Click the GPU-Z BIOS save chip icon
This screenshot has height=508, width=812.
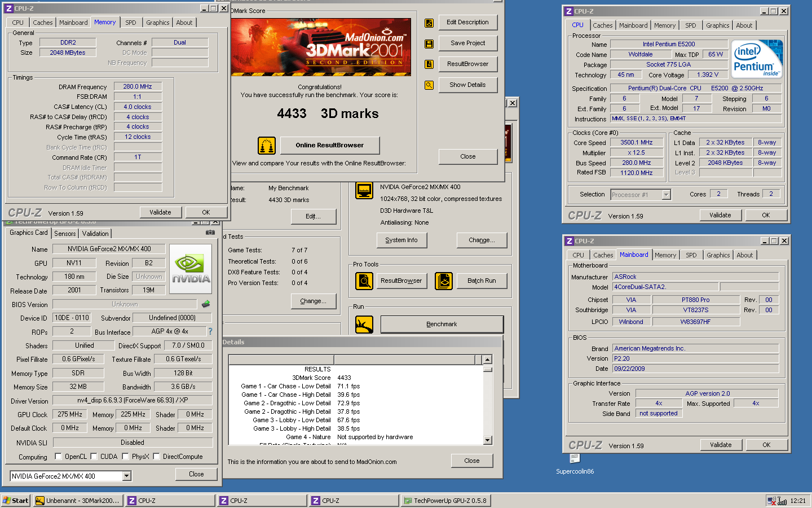[x=206, y=304]
